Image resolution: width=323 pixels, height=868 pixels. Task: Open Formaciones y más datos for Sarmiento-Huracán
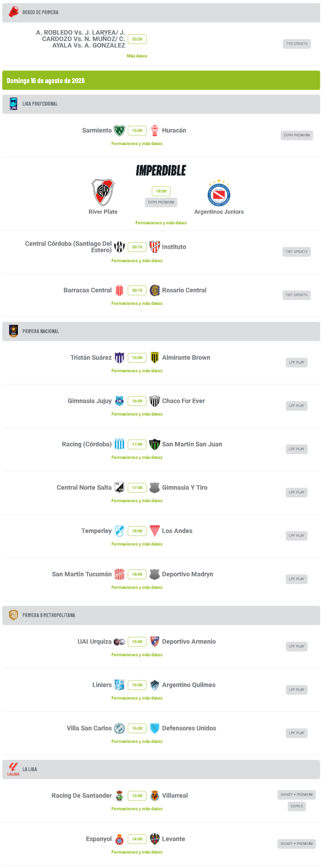(x=137, y=144)
